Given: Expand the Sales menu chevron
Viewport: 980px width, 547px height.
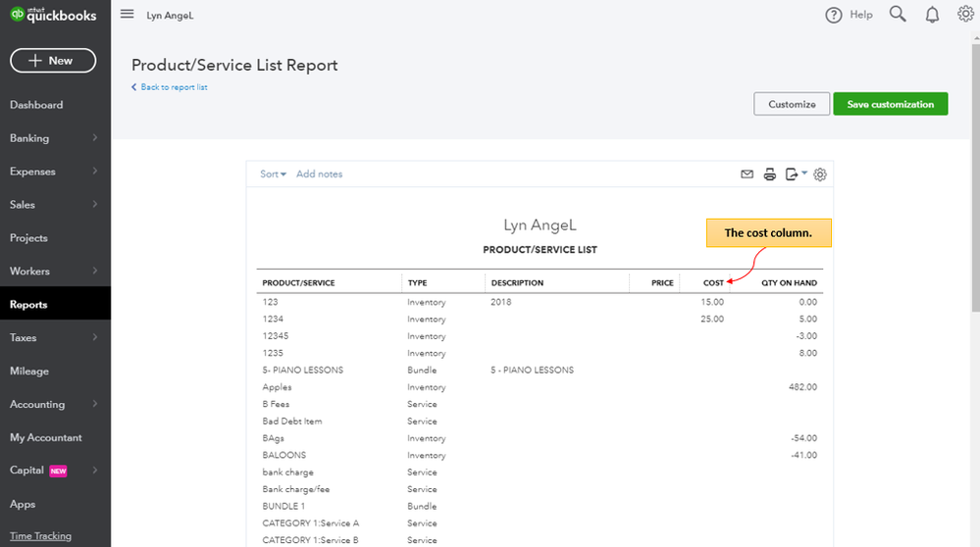Looking at the screenshot, I should pos(95,204).
